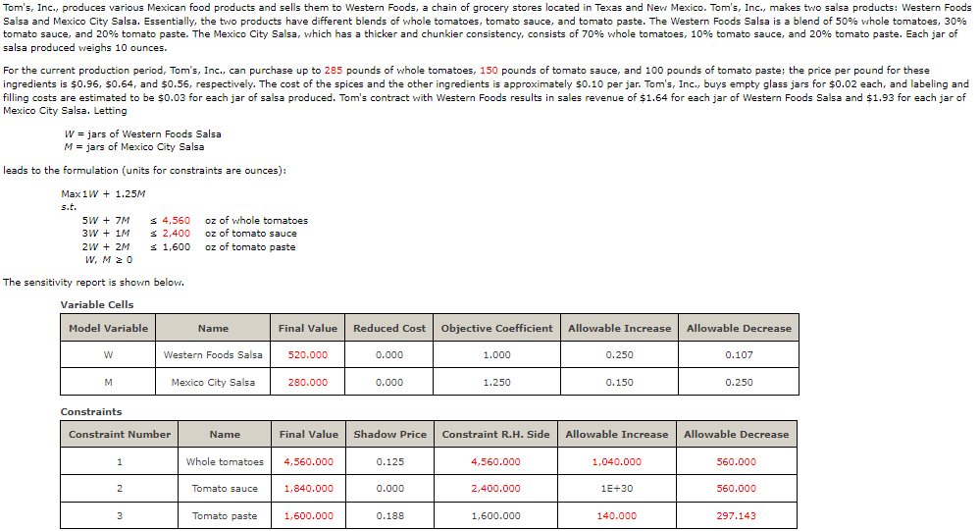Click allowable increase 0.250 for Western Foods Salsa
Image resolution: width=980 pixels, height=531 pixels.
[619, 354]
